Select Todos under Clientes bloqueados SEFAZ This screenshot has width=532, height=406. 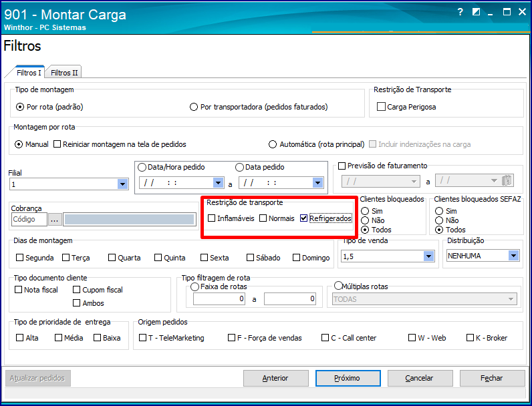439,230
